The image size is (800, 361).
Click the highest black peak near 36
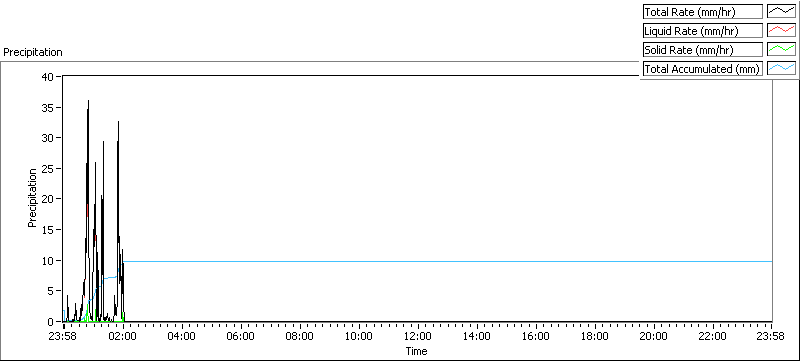pos(88,101)
